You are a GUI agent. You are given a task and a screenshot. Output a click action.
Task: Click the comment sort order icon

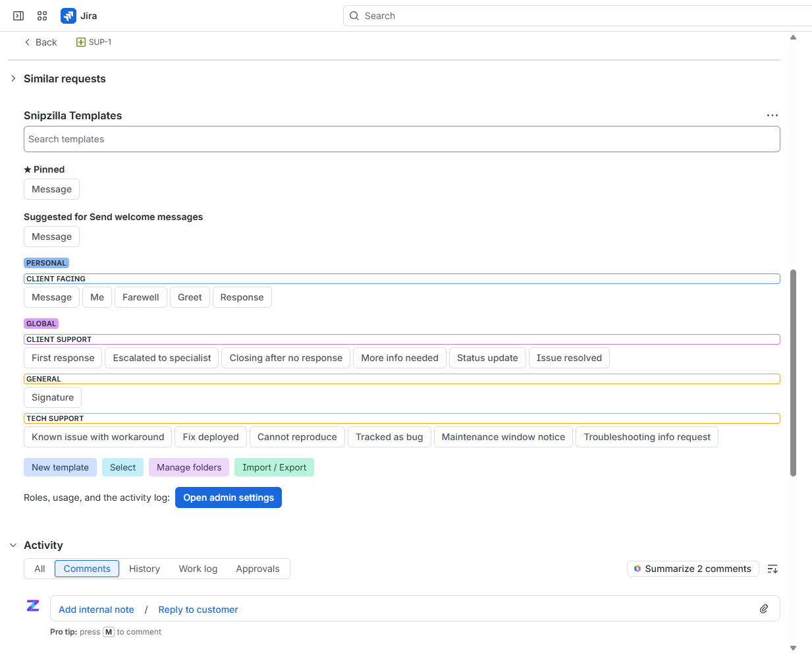pos(772,569)
